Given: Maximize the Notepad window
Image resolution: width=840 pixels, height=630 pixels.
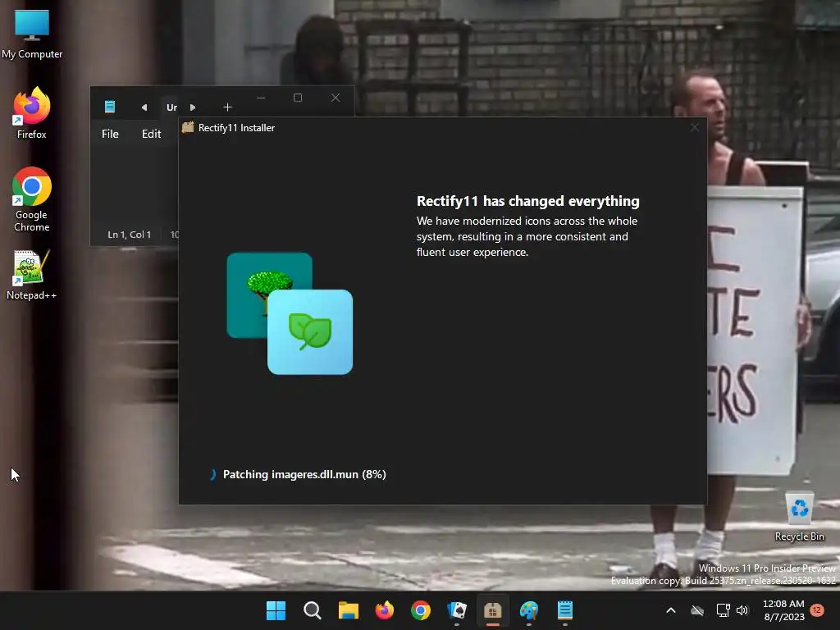Looking at the screenshot, I should 298,98.
